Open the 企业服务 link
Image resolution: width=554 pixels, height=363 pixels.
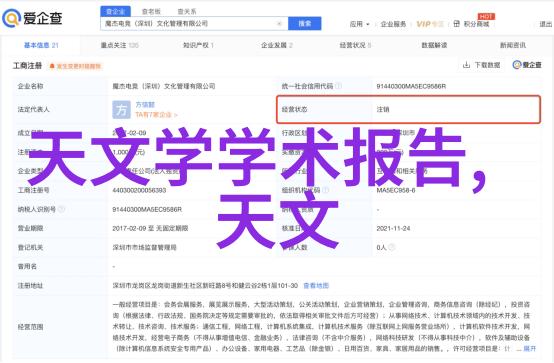tap(393, 24)
